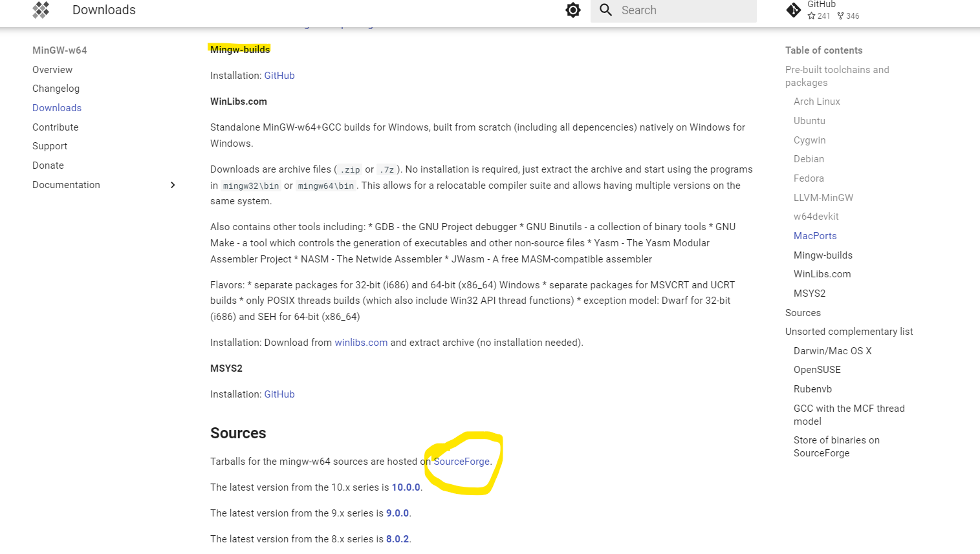Jump to Pre-built toolchains and packages section
Image resolution: width=980 pixels, height=554 pixels.
(x=837, y=76)
